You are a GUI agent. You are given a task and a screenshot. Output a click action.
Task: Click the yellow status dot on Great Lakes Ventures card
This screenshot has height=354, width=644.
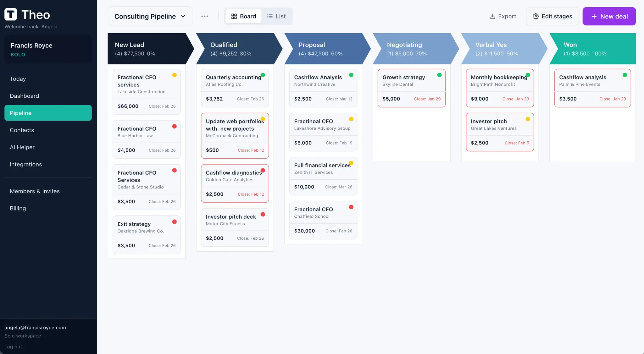528,119
